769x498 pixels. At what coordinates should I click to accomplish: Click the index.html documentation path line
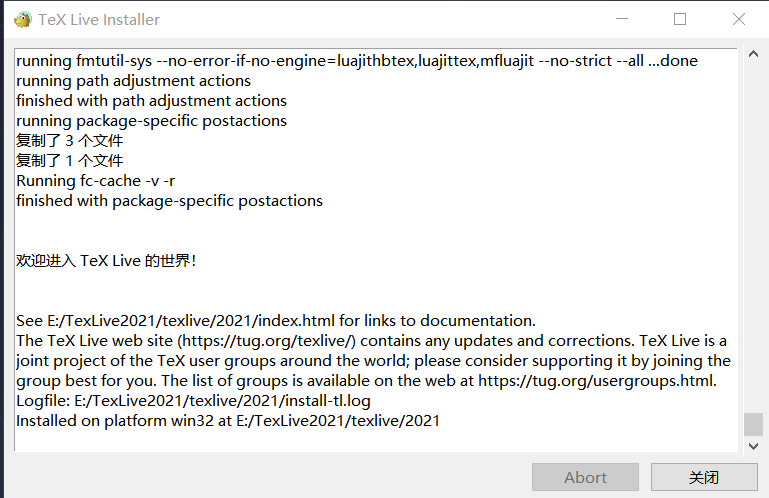click(x=276, y=321)
